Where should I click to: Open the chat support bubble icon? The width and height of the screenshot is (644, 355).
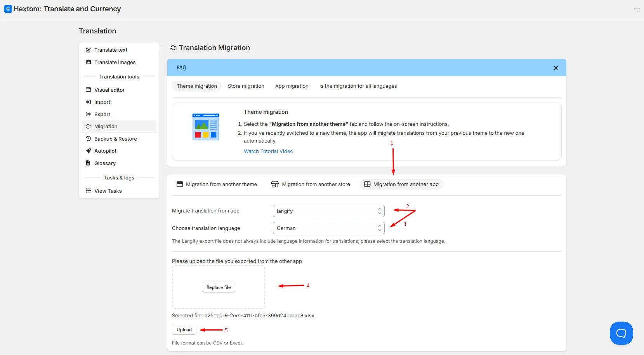pyautogui.click(x=621, y=333)
